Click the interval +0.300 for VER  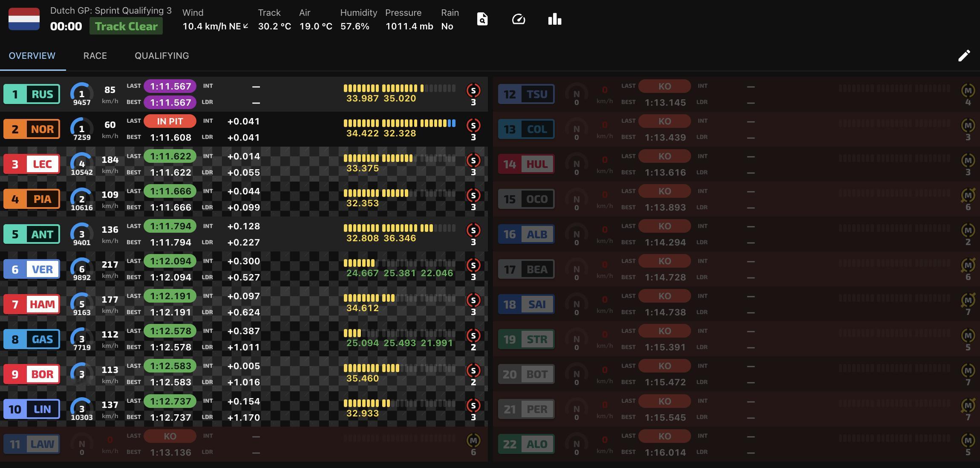pos(244,261)
